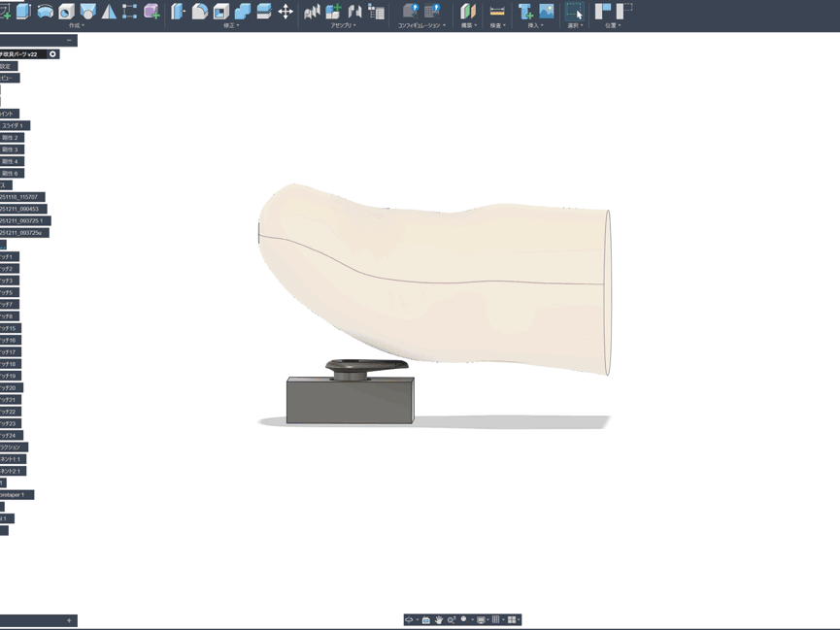
Task: Click the select tool arrow icon
Action: (x=575, y=12)
